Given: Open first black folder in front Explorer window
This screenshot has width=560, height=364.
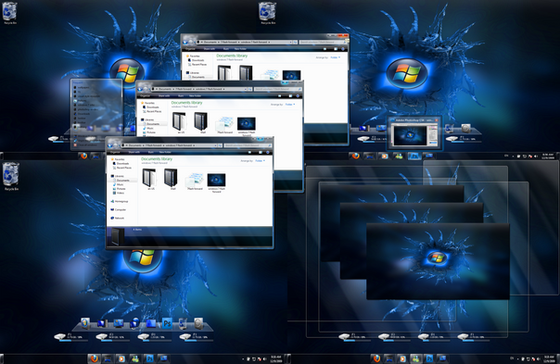Looking at the screenshot, I should pyautogui.click(x=149, y=179).
